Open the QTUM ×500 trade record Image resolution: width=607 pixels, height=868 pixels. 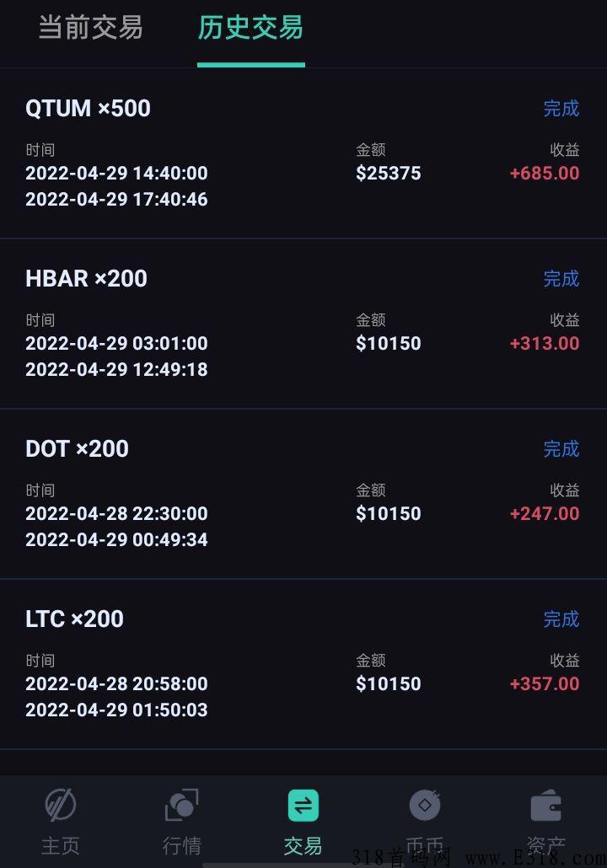(x=303, y=153)
